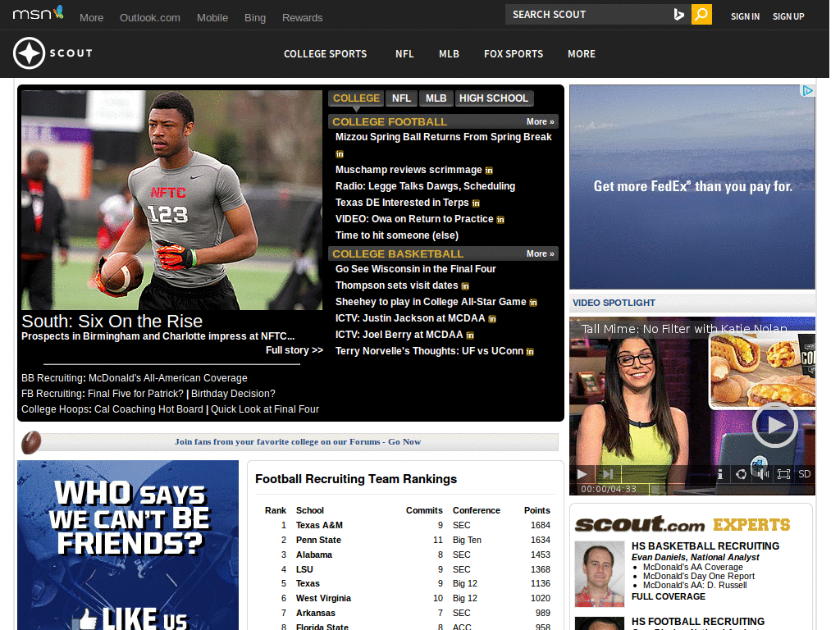Open West Virginia in team rankings
Viewport: 840px width, 630px height.
[323, 598]
